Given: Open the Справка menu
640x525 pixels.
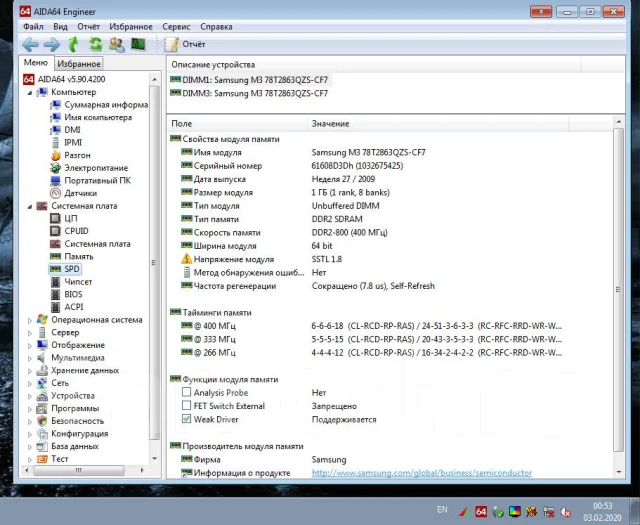Looking at the screenshot, I should click(216, 27).
